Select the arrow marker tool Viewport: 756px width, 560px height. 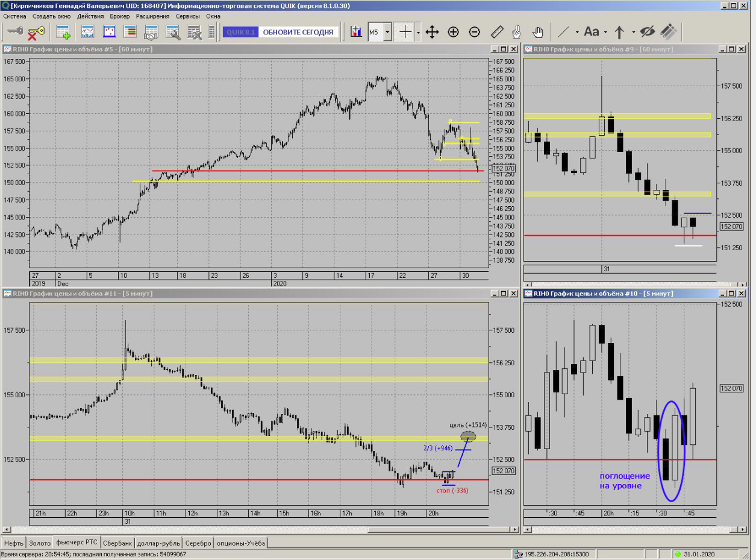point(619,32)
